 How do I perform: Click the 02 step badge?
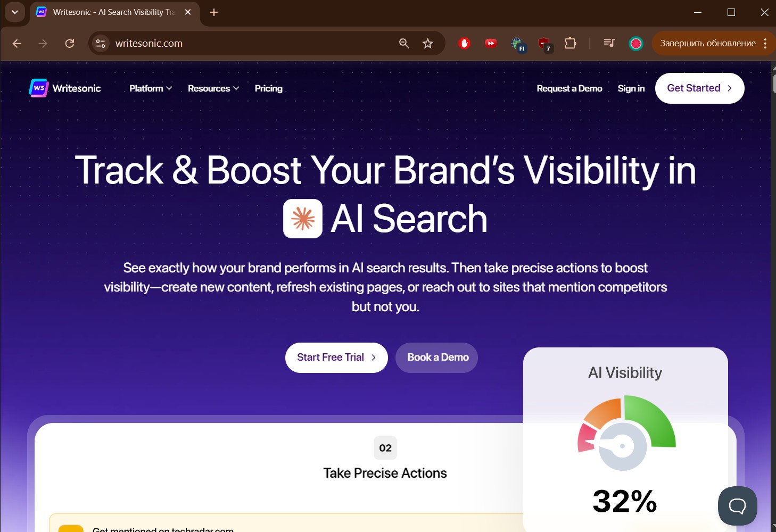pos(385,448)
